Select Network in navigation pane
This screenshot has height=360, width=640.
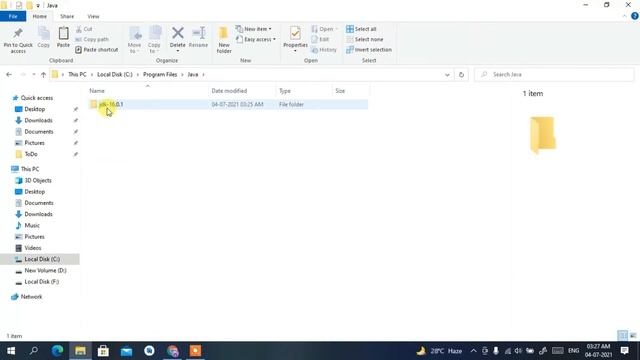pyautogui.click(x=31, y=297)
